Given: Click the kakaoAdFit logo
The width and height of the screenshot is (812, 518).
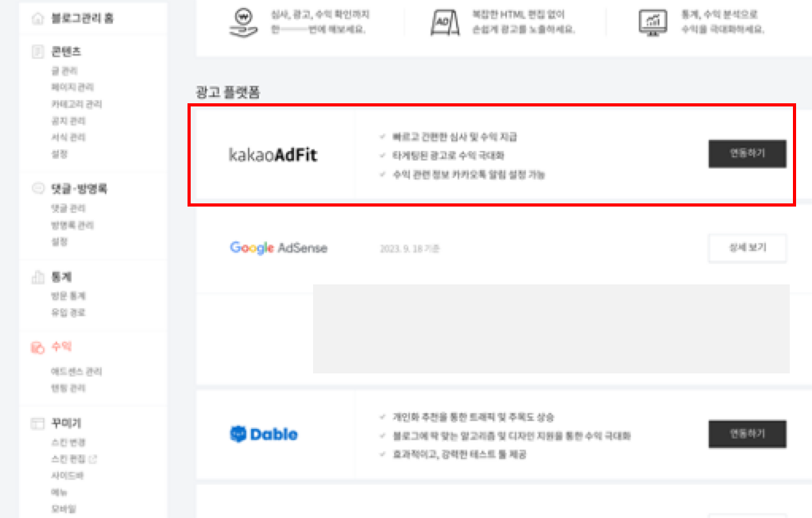Looking at the screenshot, I should [x=273, y=154].
